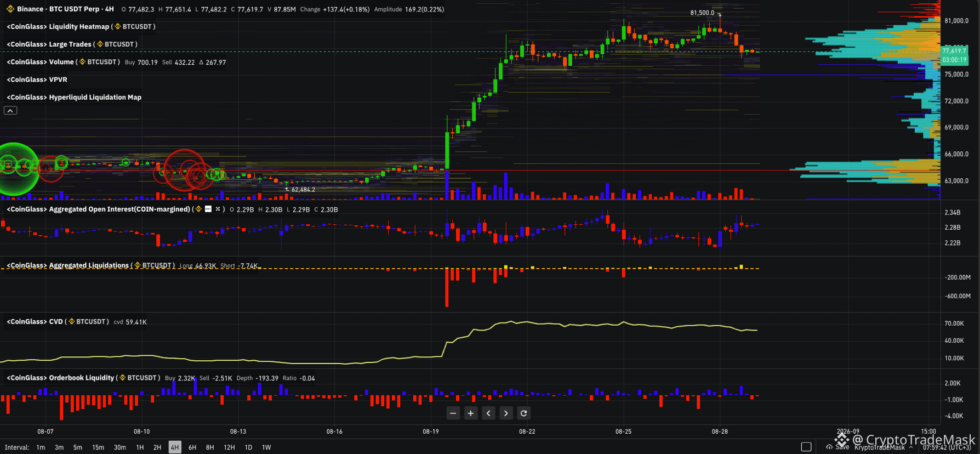Zoom in the chart with plus button
Screen dimensions: 980x454
470,413
